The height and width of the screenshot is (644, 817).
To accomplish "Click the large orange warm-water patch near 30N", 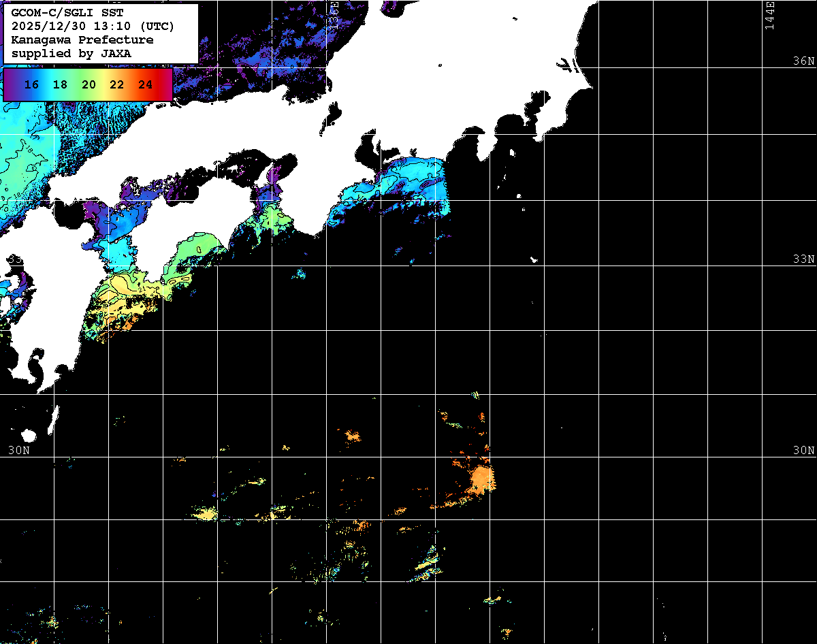I will click(482, 479).
